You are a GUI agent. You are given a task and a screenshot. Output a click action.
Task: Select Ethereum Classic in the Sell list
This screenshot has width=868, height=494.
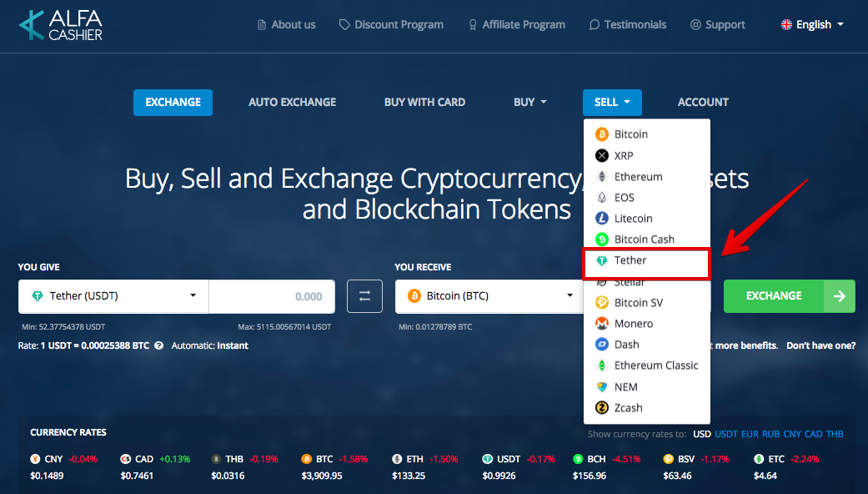(x=646, y=365)
